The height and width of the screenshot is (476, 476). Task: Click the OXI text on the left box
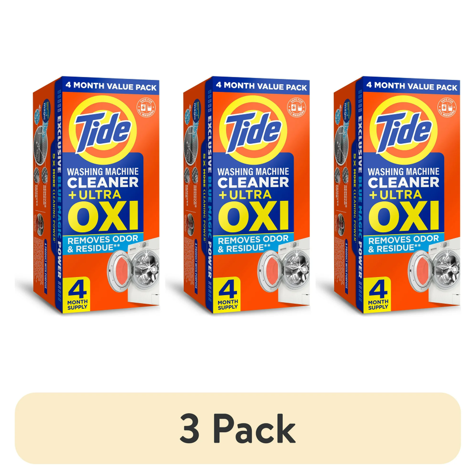103,217
